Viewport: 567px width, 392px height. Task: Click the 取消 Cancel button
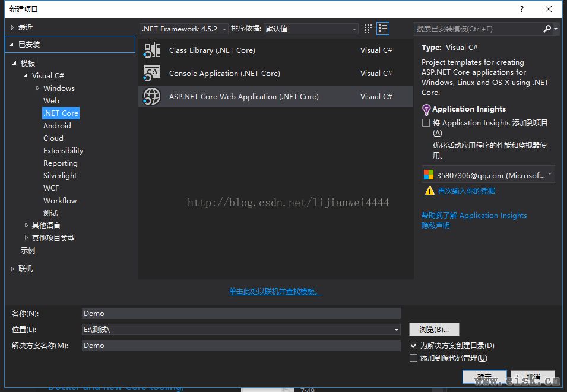533,377
